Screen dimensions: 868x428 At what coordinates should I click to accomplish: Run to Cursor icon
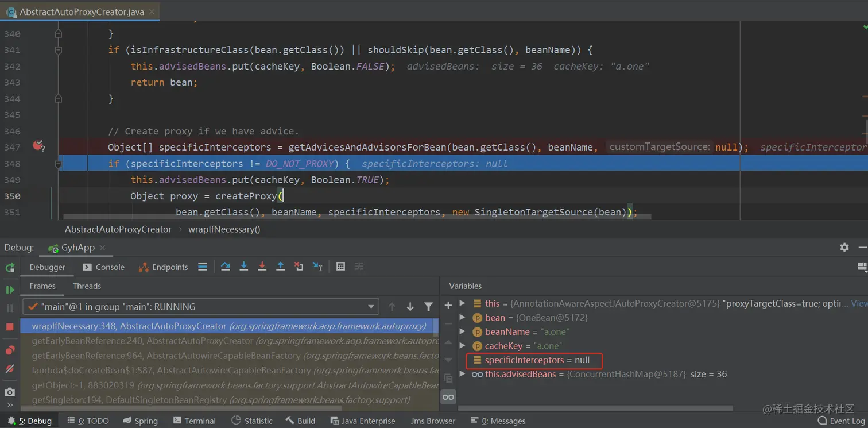(317, 267)
